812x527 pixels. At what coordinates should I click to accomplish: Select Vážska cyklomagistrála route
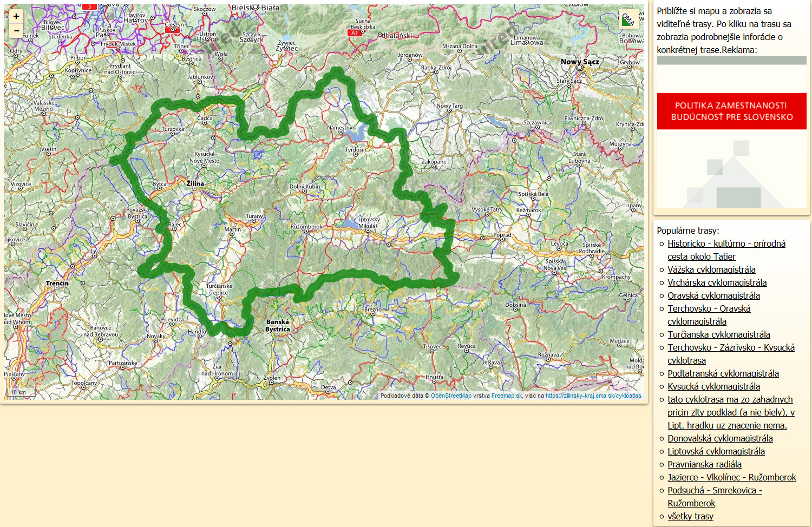coord(711,269)
